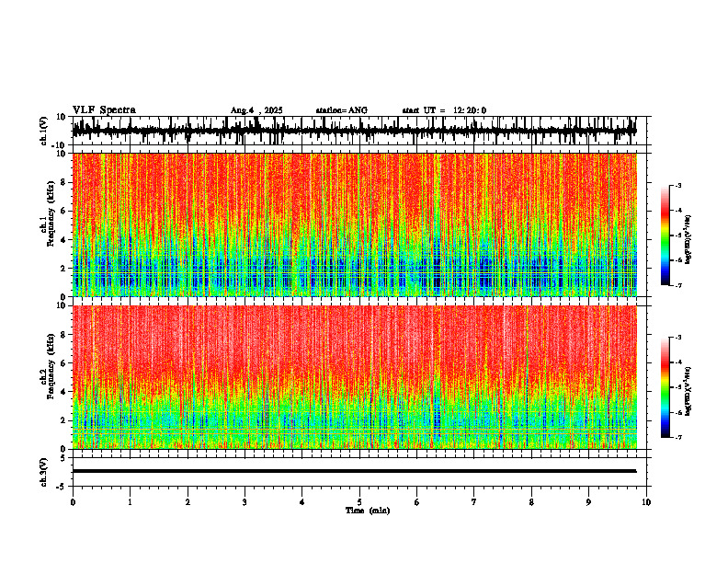This screenshot has height=563, width=728.
Task: Click the flat black ch.3 voltage trace
Action: coord(354,471)
